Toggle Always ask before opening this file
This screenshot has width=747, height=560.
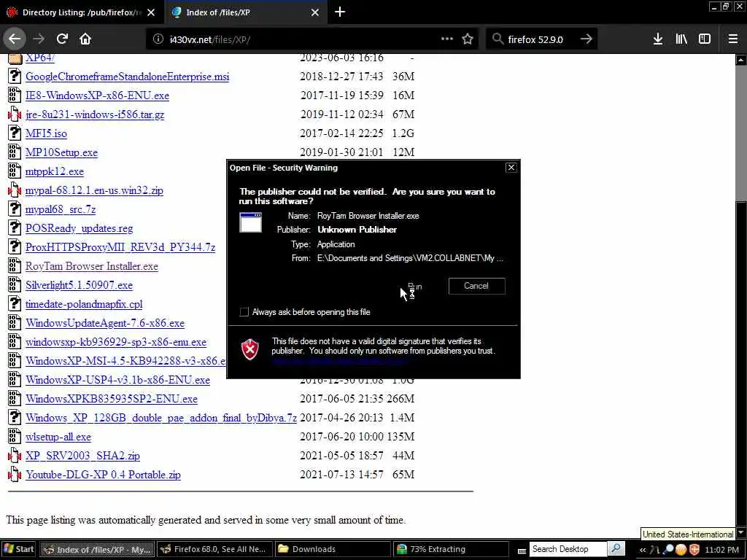(x=244, y=312)
